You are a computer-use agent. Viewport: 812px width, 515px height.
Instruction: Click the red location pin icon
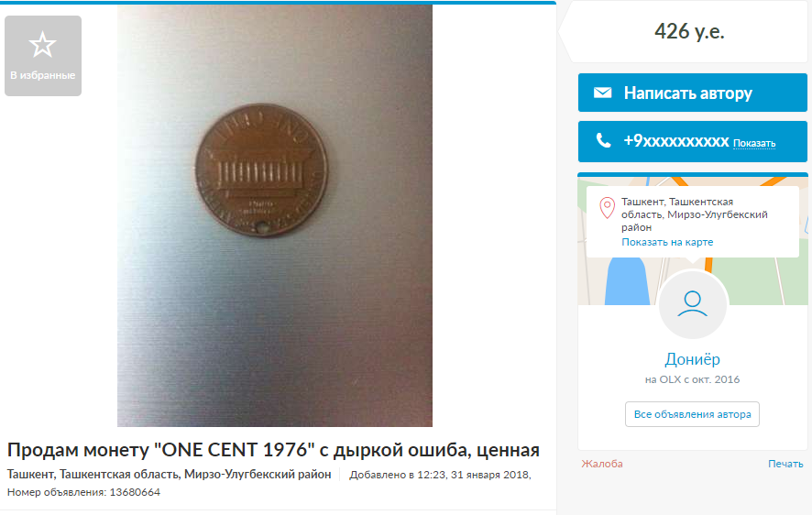point(607,207)
